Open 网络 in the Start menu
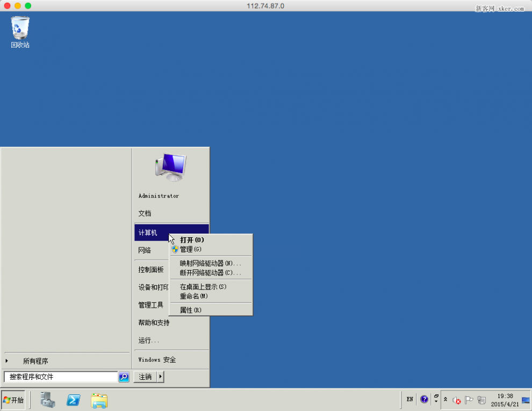The height and width of the screenshot is (411, 532). point(145,250)
